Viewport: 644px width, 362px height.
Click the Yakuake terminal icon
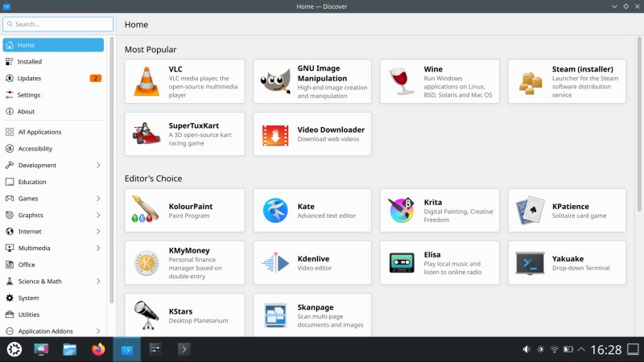click(530, 263)
